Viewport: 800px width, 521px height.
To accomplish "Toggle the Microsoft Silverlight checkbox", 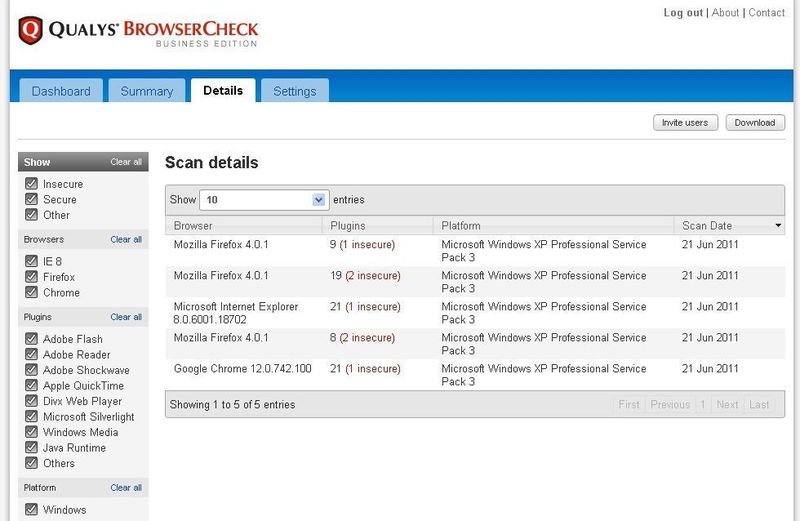I will pos(31,416).
